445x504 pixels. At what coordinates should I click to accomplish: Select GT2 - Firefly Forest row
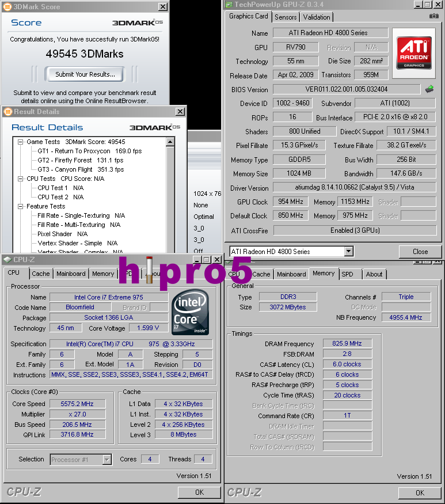tap(81, 160)
